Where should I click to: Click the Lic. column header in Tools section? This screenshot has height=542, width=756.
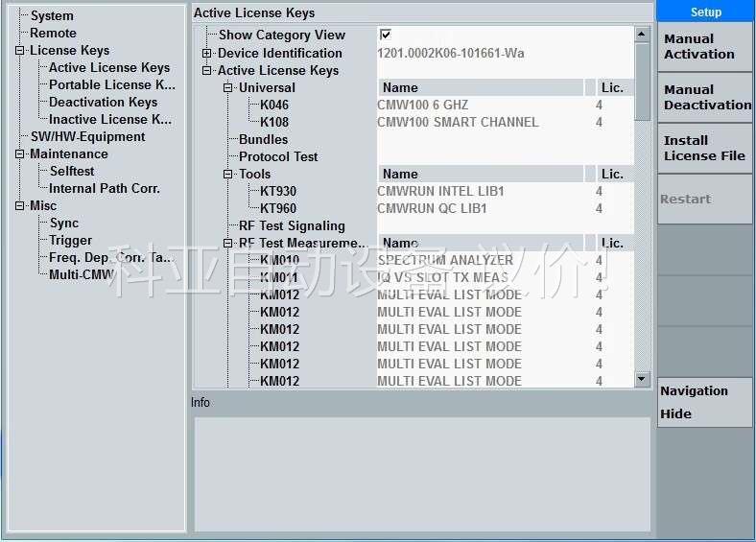pyautogui.click(x=615, y=174)
